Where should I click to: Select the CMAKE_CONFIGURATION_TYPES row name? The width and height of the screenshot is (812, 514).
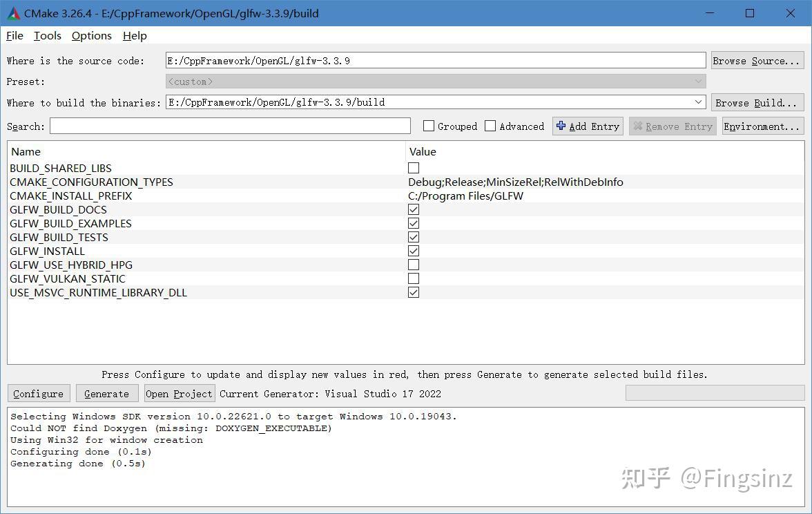pyautogui.click(x=91, y=182)
